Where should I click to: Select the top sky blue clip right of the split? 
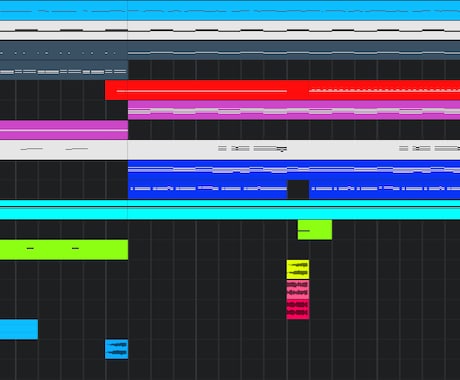coord(294,10)
